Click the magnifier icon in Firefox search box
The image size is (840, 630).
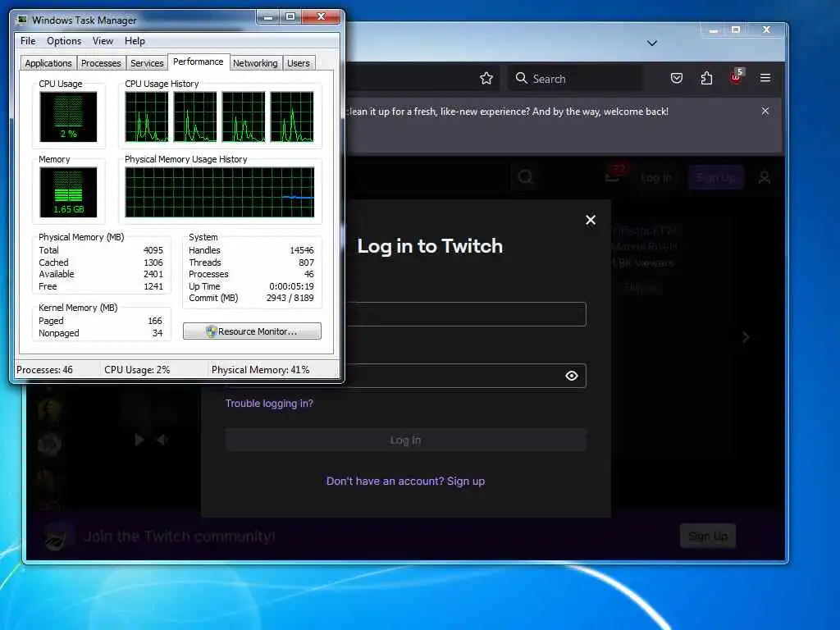pyautogui.click(x=521, y=78)
